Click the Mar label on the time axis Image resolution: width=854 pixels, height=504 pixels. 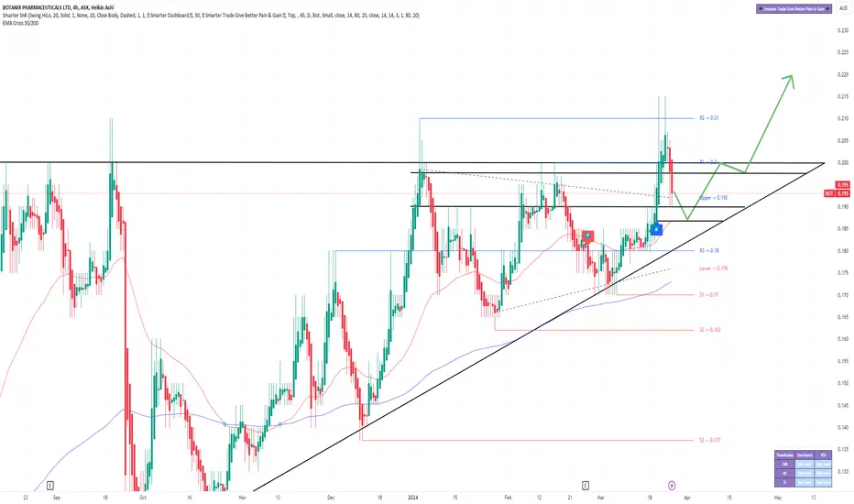(601, 498)
